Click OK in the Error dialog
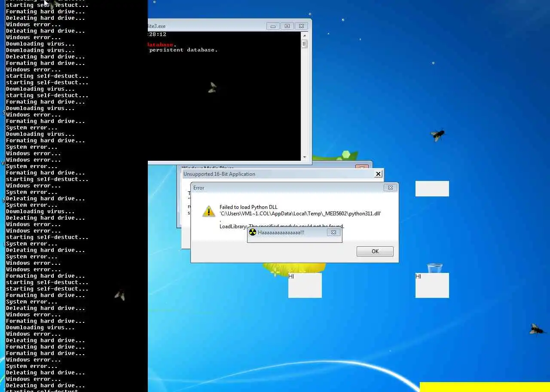 375,251
